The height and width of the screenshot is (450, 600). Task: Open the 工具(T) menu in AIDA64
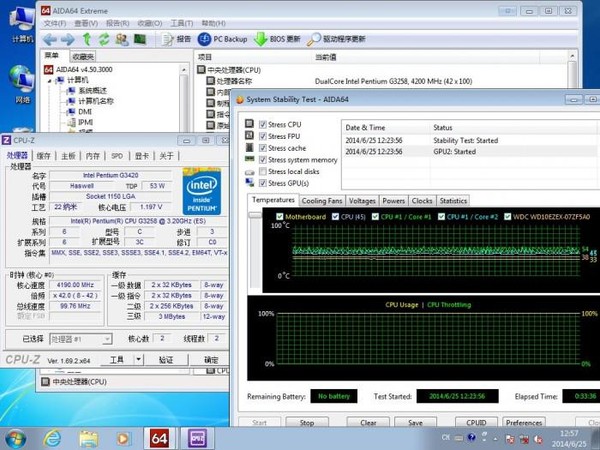pos(181,23)
